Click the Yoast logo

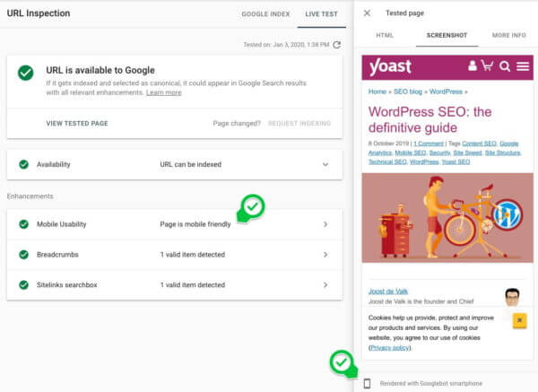[x=390, y=66]
